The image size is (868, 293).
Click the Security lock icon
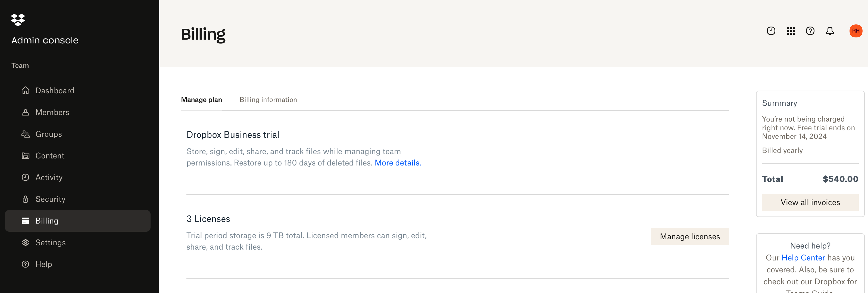(26, 199)
